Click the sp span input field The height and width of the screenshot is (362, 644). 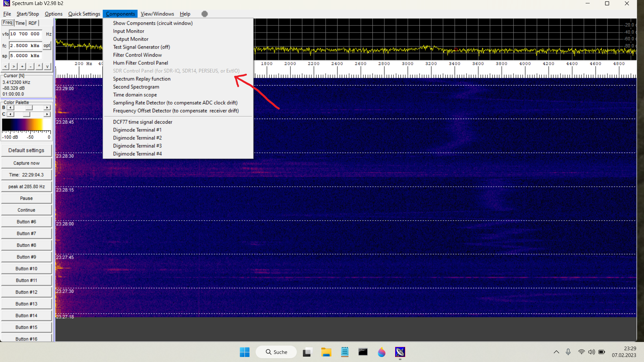(x=25, y=56)
